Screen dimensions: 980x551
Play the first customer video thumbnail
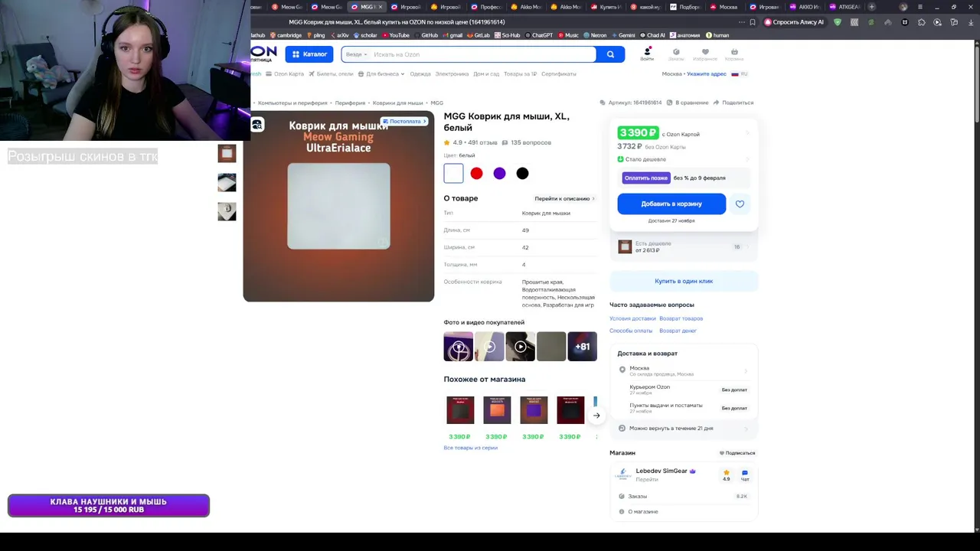459,347
